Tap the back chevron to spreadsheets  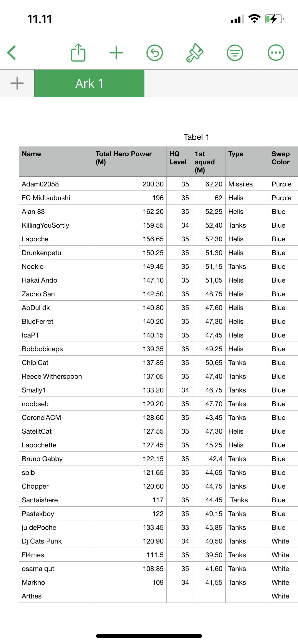(12, 53)
